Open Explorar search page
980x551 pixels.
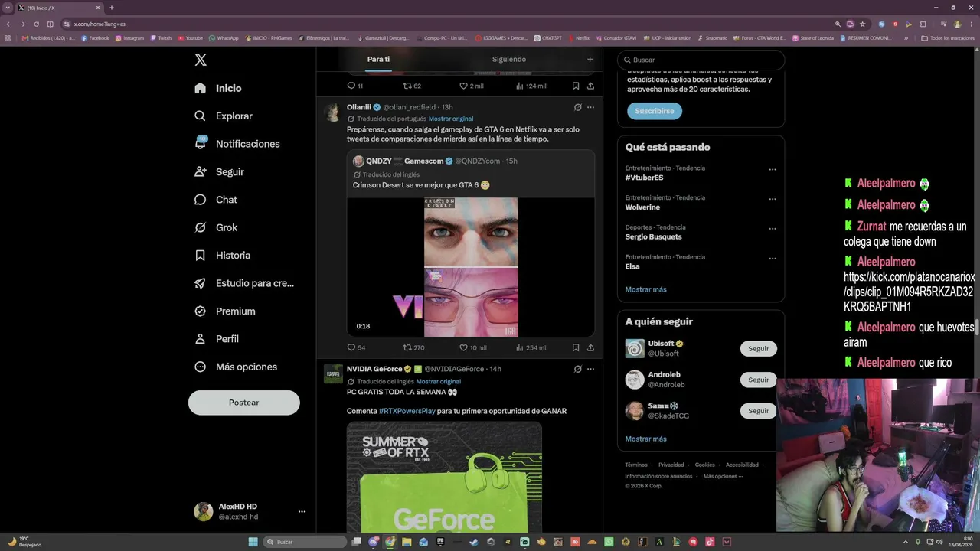click(224, 116)
